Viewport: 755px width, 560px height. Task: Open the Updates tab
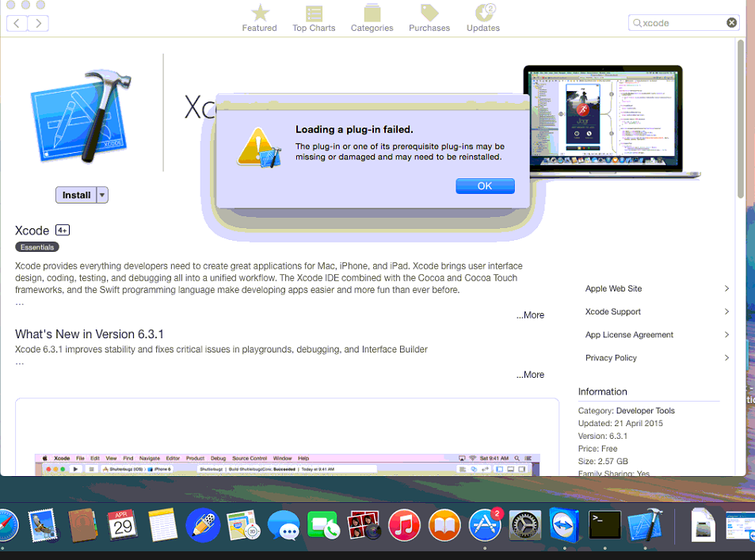483,18
